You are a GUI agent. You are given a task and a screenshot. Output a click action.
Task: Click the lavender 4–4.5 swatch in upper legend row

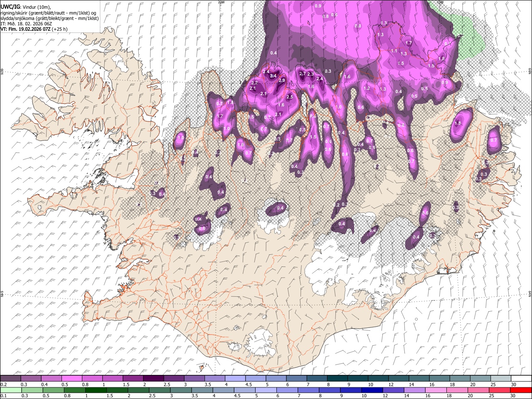click(x=235, y=378)
